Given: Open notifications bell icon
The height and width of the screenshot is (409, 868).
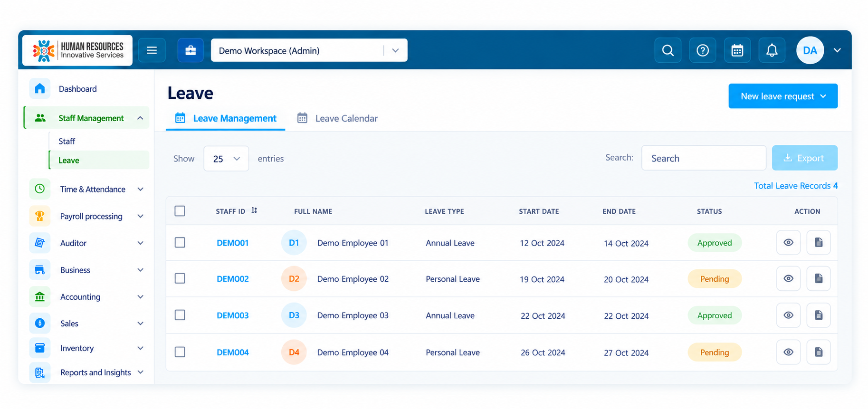Looking at the screenshot, I should (772, 50).
